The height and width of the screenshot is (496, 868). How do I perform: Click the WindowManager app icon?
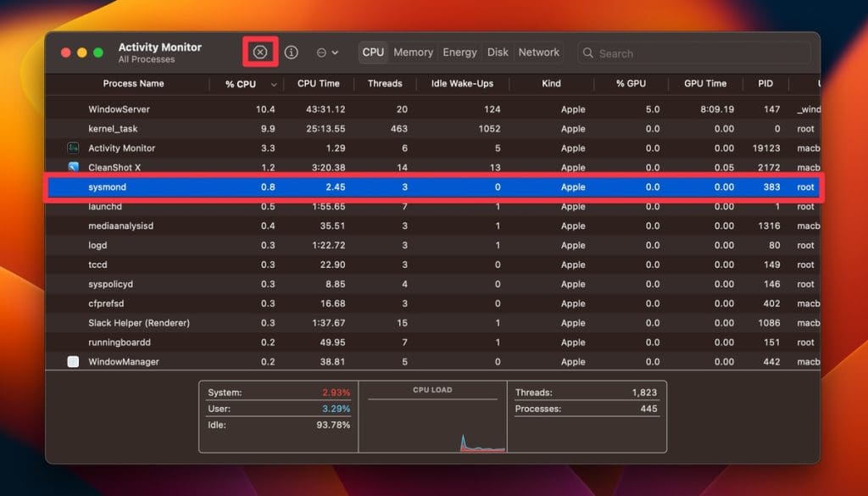[73, 361]
